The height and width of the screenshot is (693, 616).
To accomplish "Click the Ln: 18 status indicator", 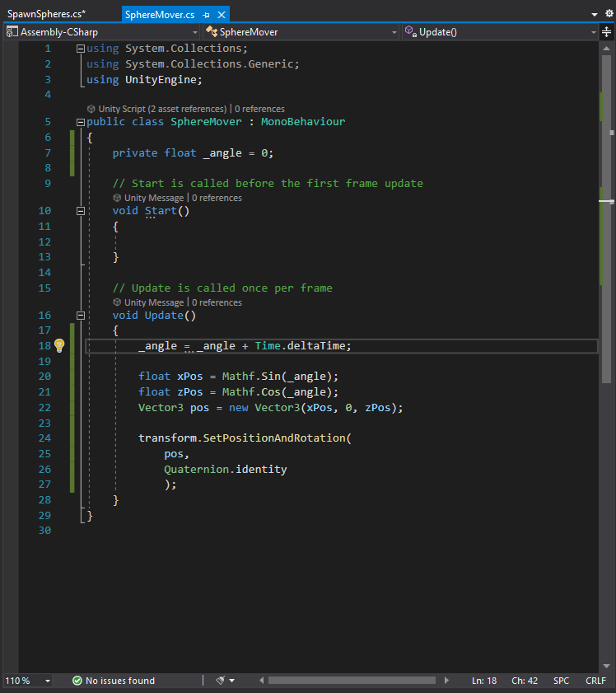I will click(x=484, y=681).
